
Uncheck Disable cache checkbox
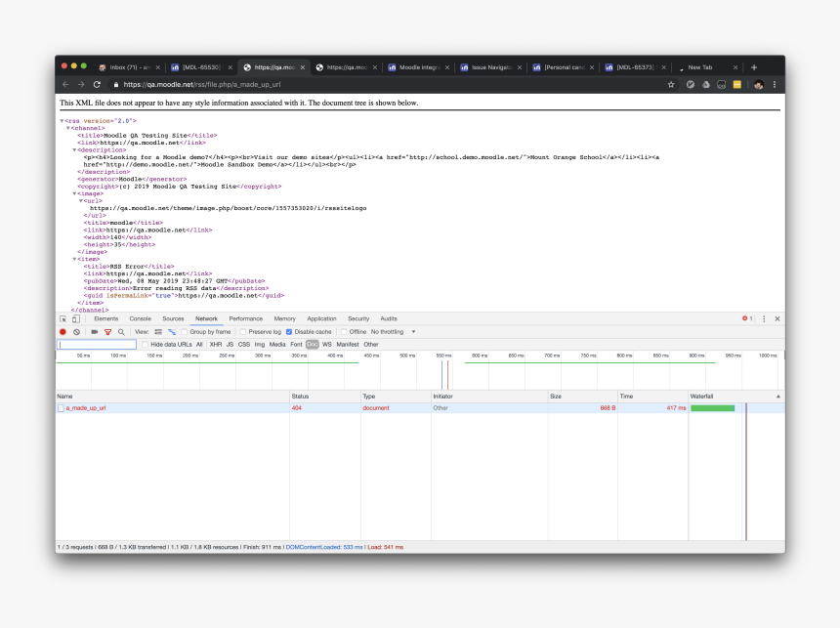(x=289, y=332)
